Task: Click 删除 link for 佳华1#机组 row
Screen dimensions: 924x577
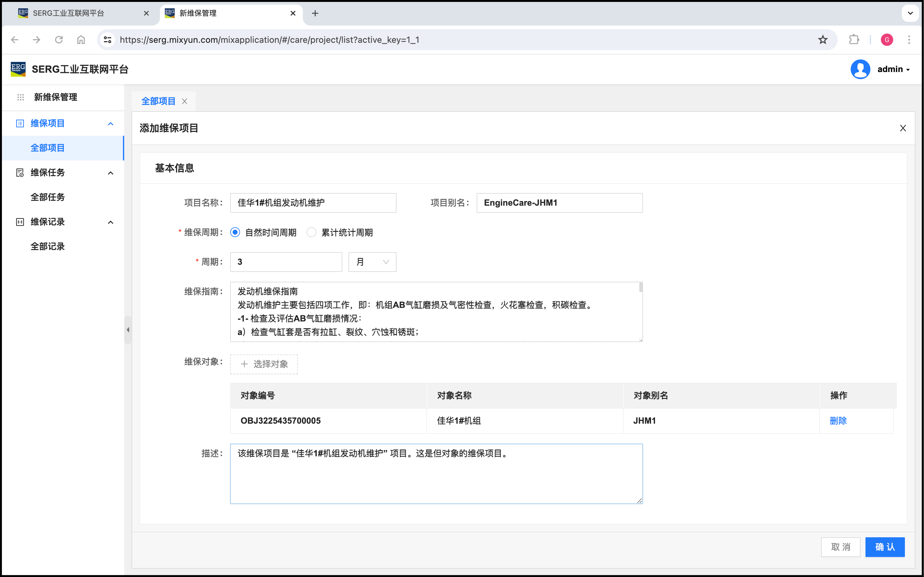Action: (x=838, y=421)
